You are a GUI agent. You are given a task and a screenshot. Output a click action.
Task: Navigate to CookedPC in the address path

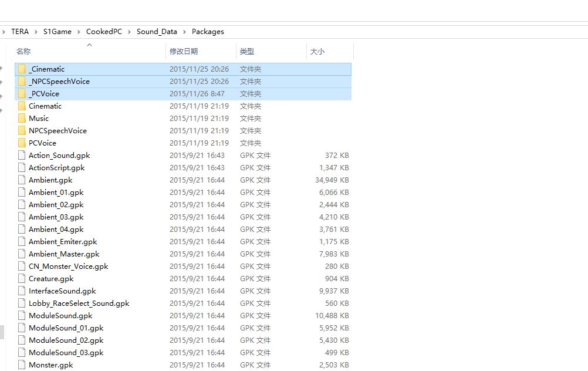[x=104, y=32]
